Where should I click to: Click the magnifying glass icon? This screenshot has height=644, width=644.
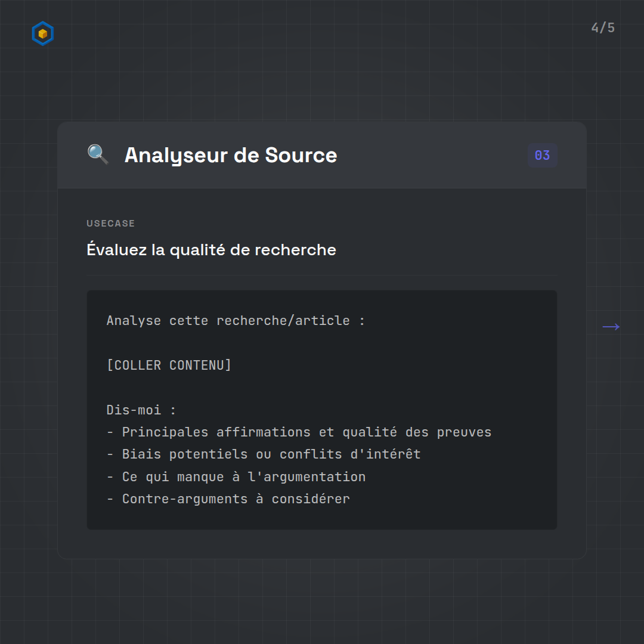pos(98,154)
